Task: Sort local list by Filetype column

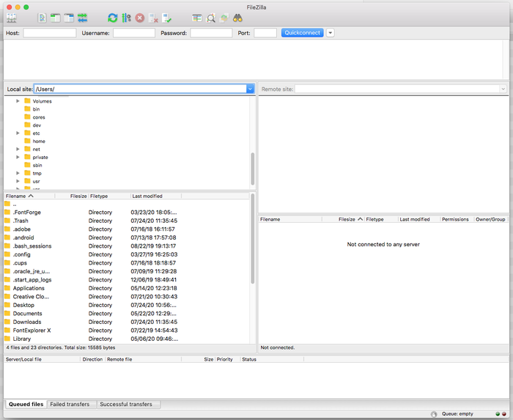Action: [x=109, y=196]
